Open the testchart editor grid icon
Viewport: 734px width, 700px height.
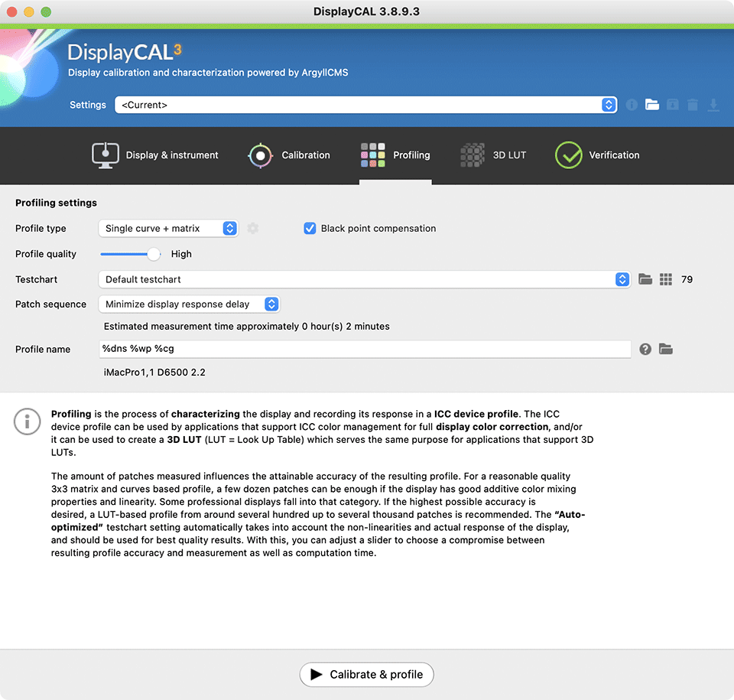(666, 279)
